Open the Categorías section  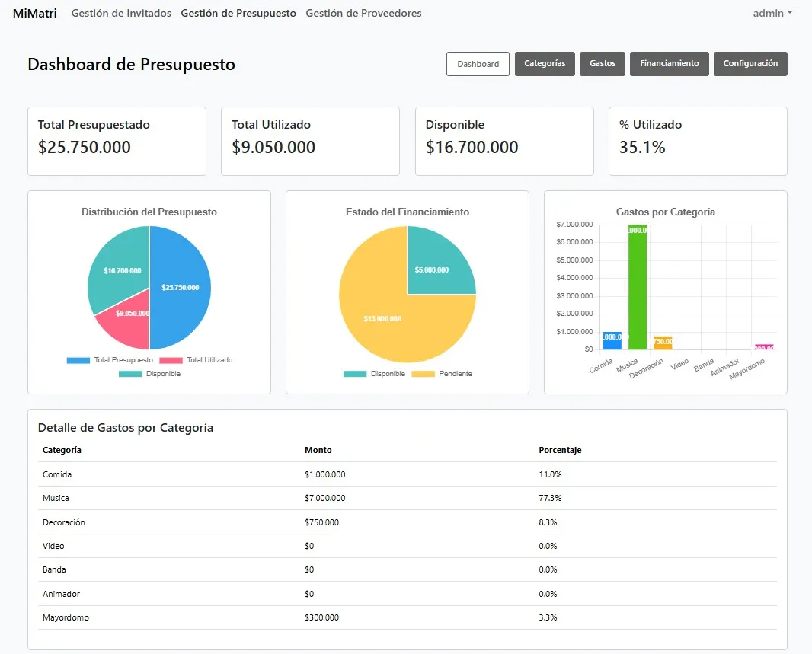click(545, 64)
